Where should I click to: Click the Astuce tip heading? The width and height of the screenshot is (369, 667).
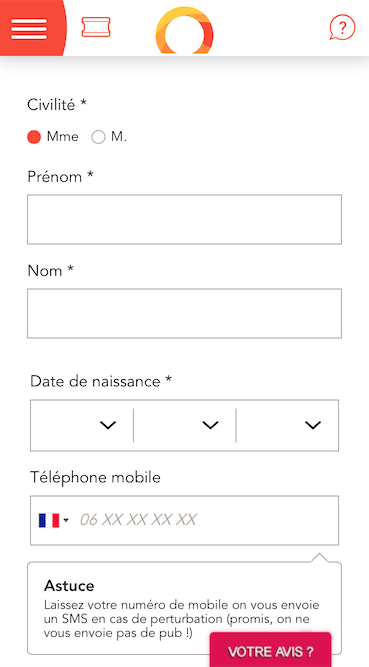(69, 586)
